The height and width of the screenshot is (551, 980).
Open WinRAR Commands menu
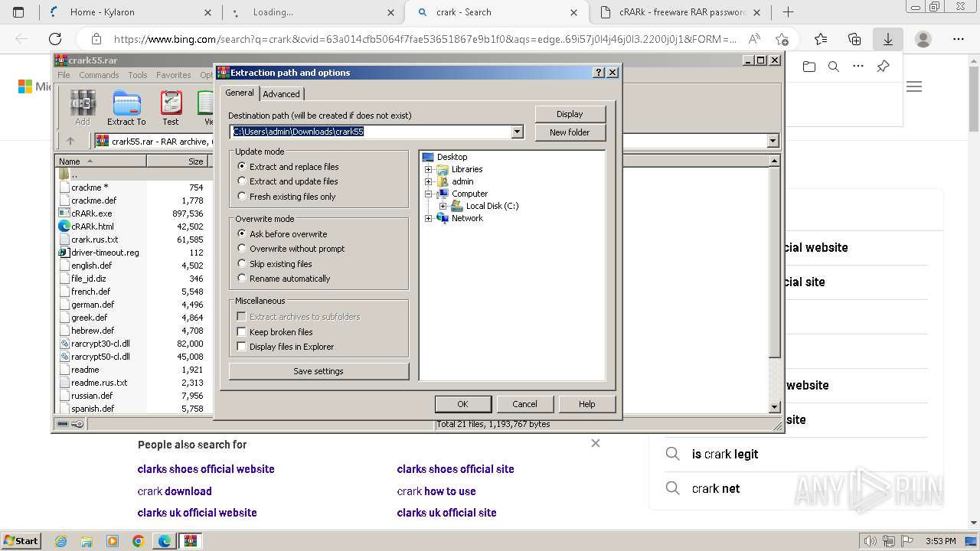tap(99, 75)
